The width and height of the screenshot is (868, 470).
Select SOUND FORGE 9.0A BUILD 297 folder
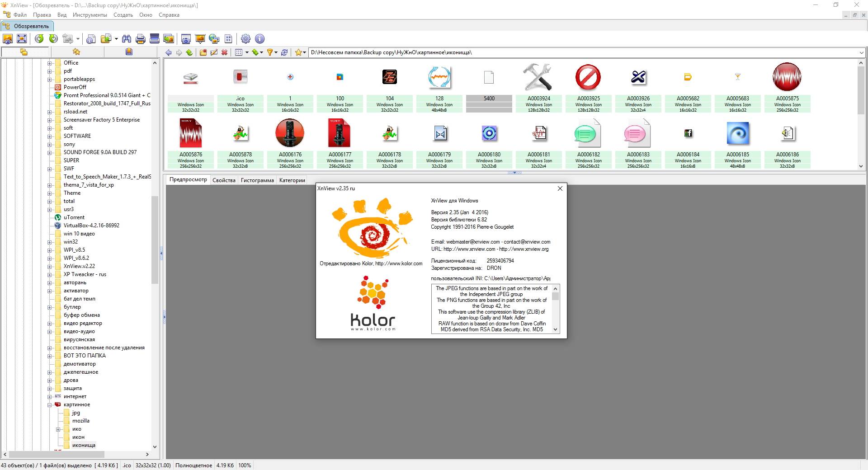point(100,152)
